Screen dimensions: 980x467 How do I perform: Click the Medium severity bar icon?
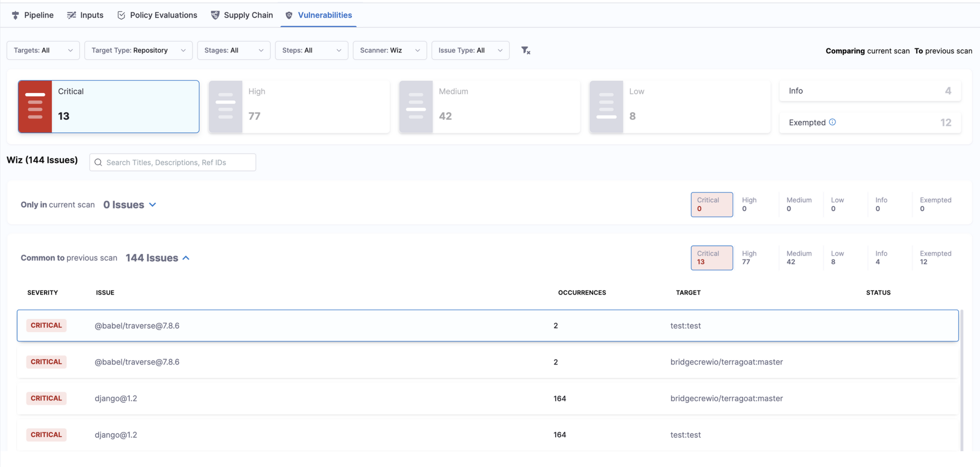click(416, 106)
